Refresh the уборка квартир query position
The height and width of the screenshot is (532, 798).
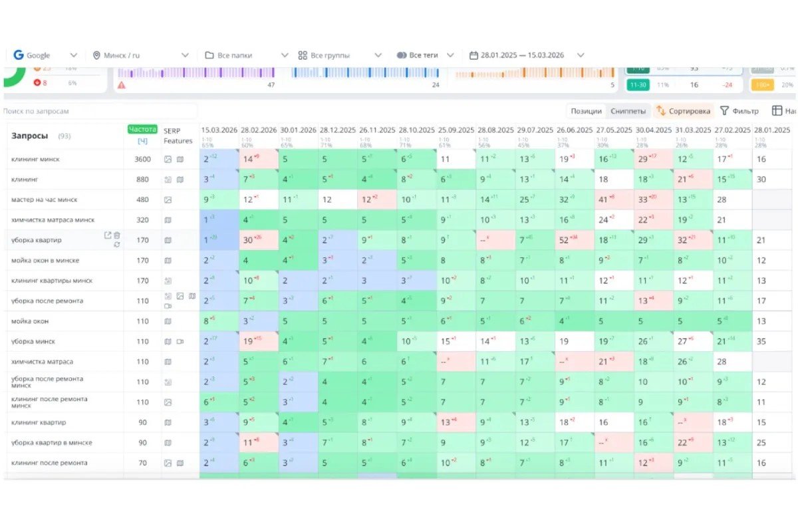tap(117, 245)
